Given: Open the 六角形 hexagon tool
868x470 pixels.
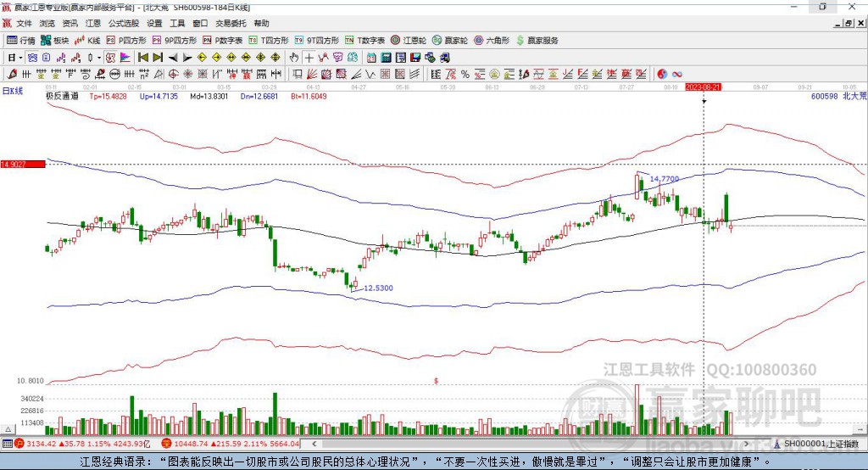Looking at the screenshot, I should [492, 41].
